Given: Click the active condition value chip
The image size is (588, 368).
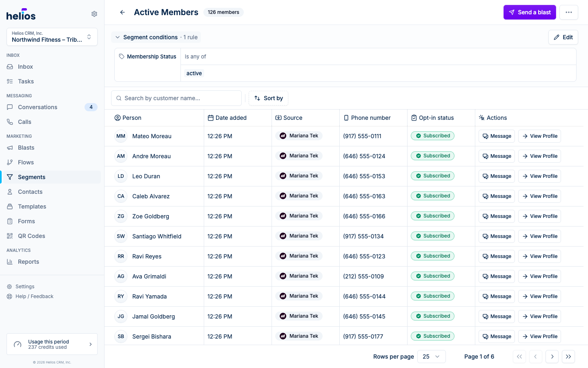Looking at the screenshot, I should tap(194, 73).
